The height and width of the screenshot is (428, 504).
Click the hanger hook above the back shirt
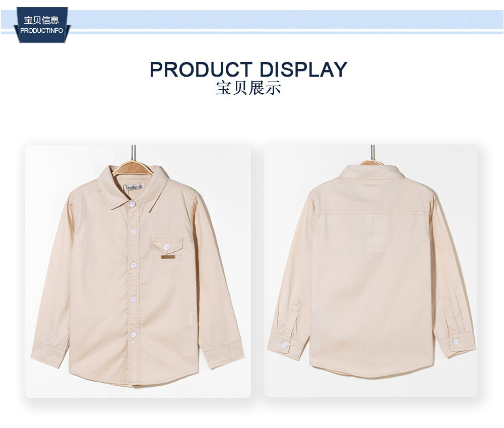(372, 152)
